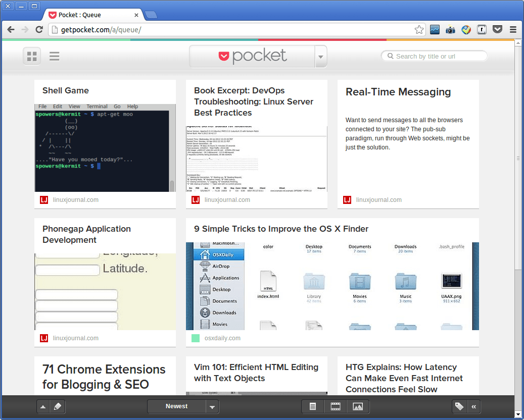Screen dimensions: 524x420
Task: Open the Shell Game article title
Action: pos(66,91)
